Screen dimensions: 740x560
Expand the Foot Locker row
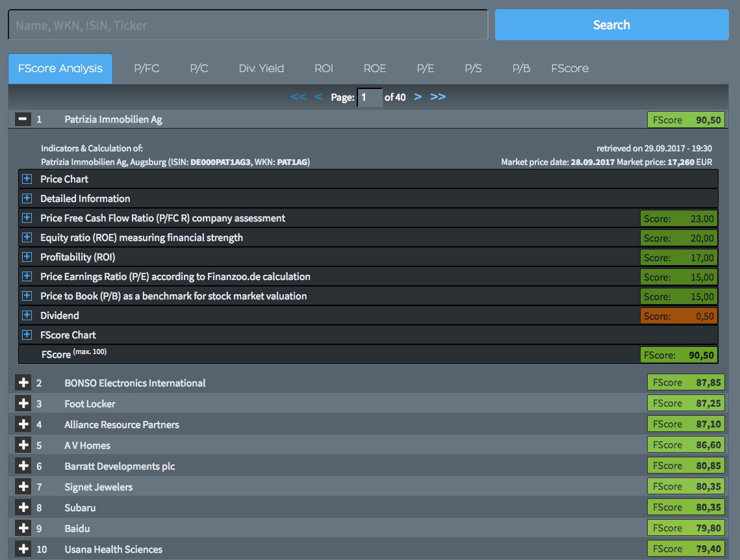[x=23, y=403]
